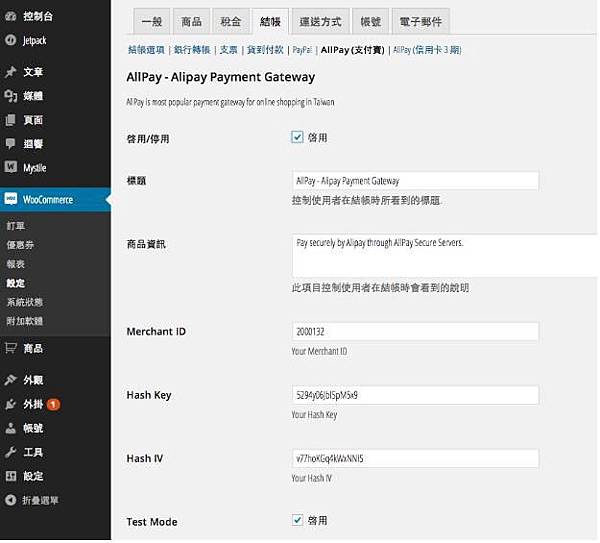Click the Jetpack sidebar icon
Viewport: 600px width, 543px height.
(x=10, y=40)
